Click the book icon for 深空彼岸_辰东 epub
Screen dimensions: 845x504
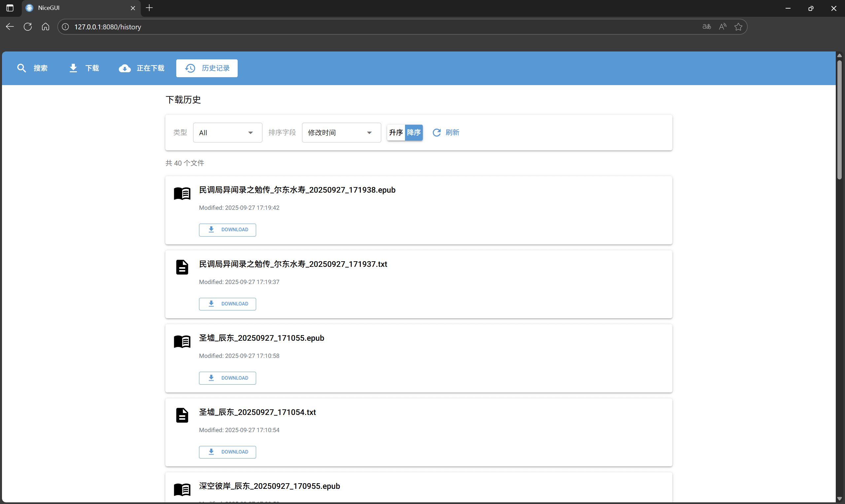click(x=182, y=489)
